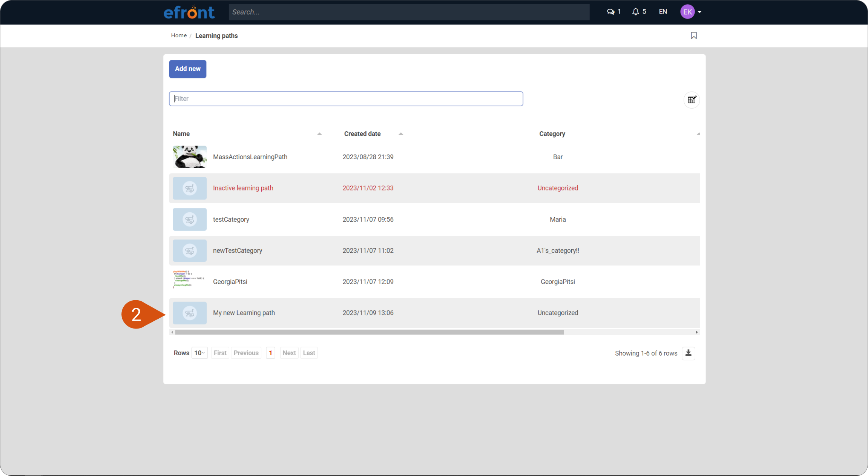Click Inactive learning path thumbnail icon
Viewport: 868px width, 476px height.
(x=190, y=188)
